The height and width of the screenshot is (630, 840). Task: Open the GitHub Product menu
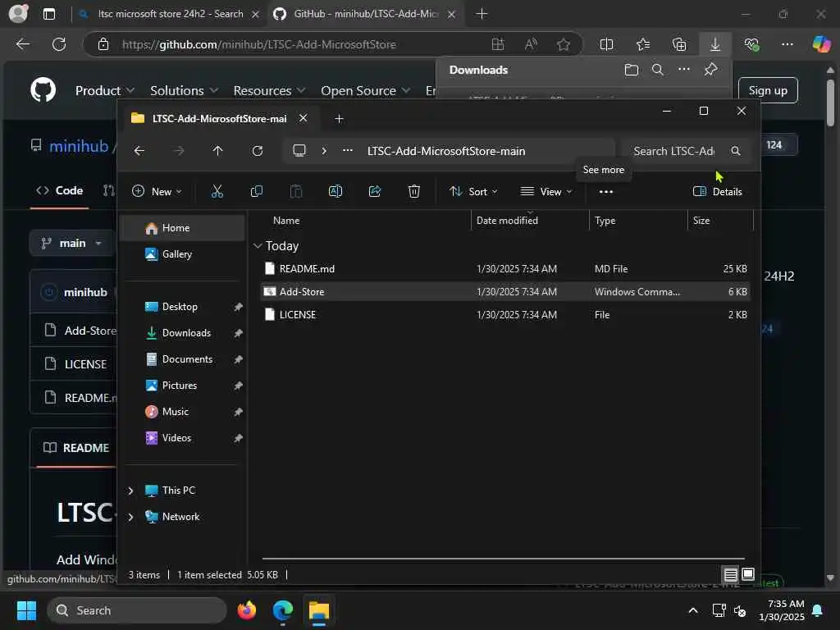coord(105,91)
